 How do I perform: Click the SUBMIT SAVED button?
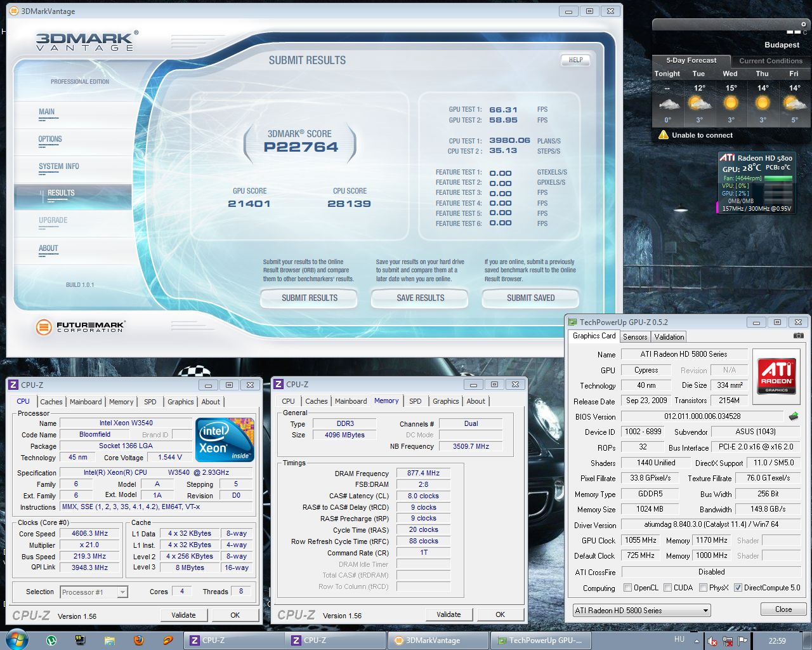tap(530, 298)
